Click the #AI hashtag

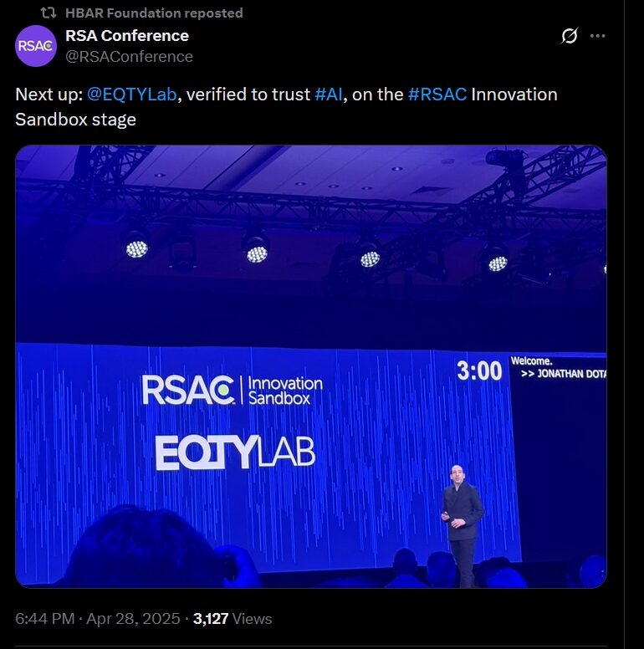tap(330, 95)
